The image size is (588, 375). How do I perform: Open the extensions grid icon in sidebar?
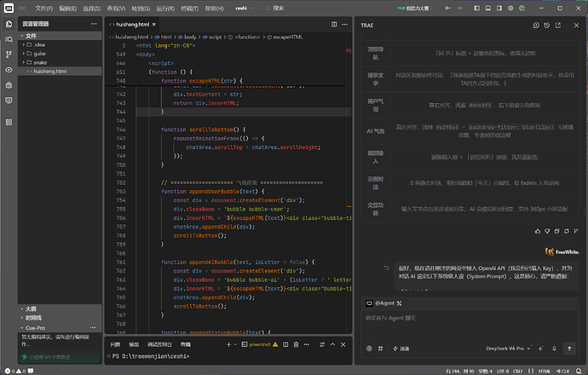pos(9,122)
